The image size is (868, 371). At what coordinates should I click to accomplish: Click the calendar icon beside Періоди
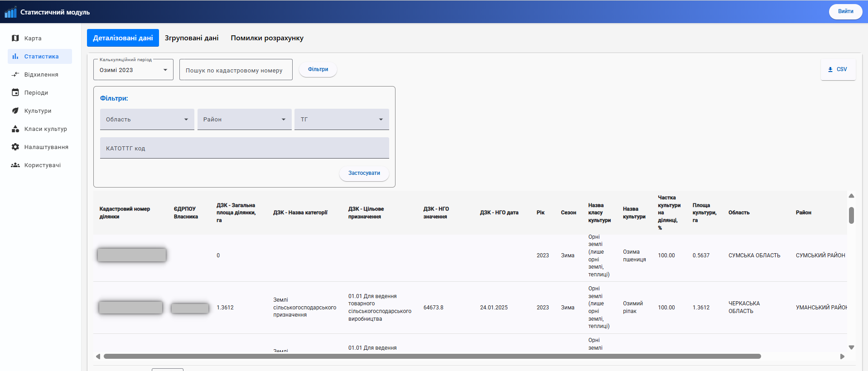point(15,92)
